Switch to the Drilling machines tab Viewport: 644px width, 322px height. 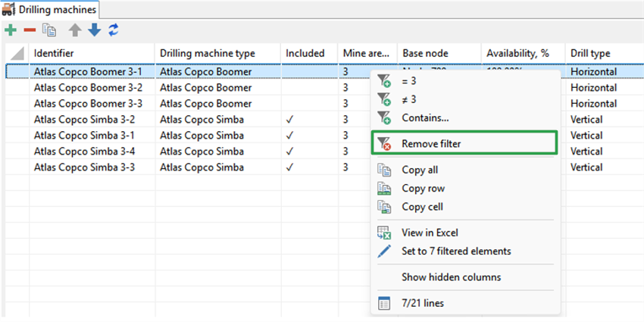click(x=50, y=9)
